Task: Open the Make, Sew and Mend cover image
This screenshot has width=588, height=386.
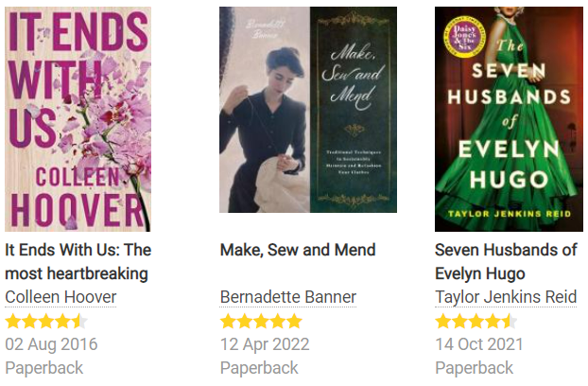Action: [308, 110]
